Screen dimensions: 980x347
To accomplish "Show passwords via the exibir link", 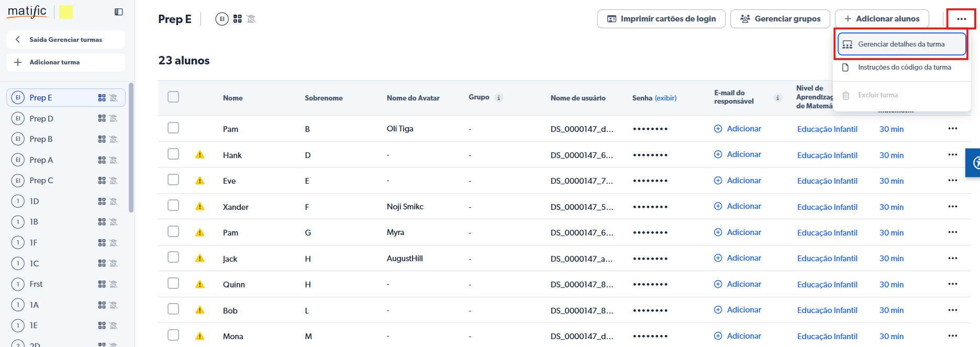I will tap(665, 98).
